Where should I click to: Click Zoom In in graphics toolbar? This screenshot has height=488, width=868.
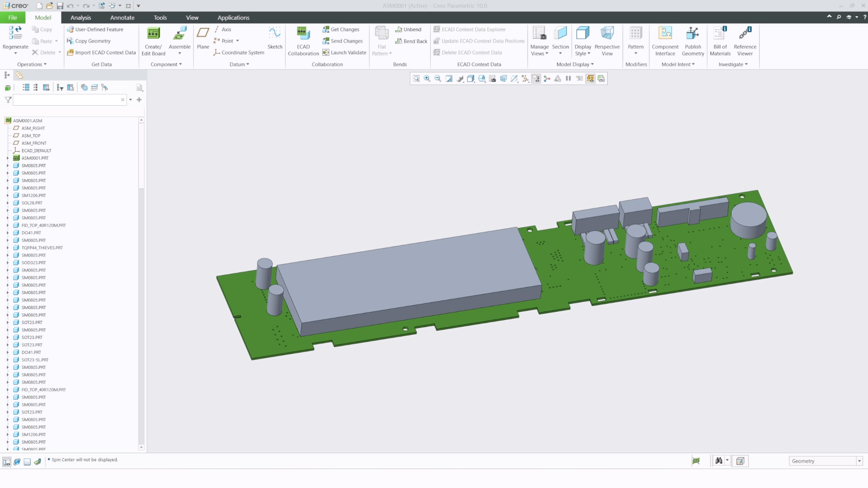pyautogui.click(x=427, y=79)
